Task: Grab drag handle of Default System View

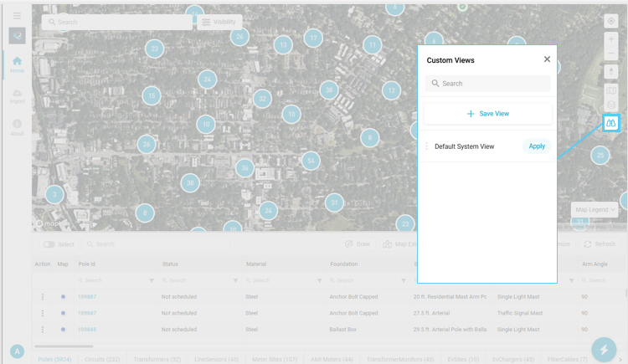Action: (426, 146)
